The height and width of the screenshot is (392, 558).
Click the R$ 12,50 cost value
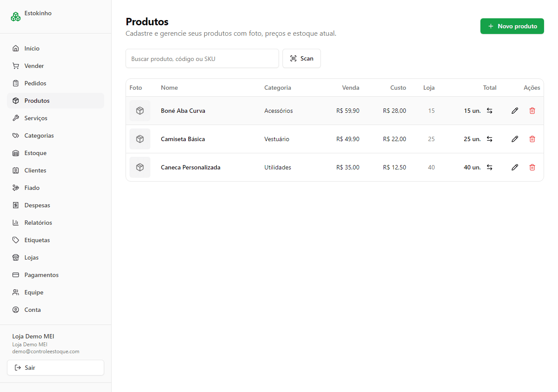pyautogui.click(x=395, y=167)
